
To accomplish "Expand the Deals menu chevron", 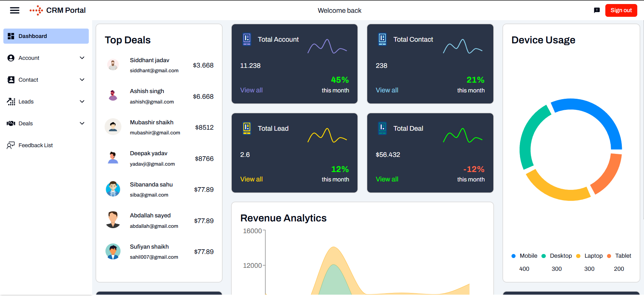I will [82, 123].
